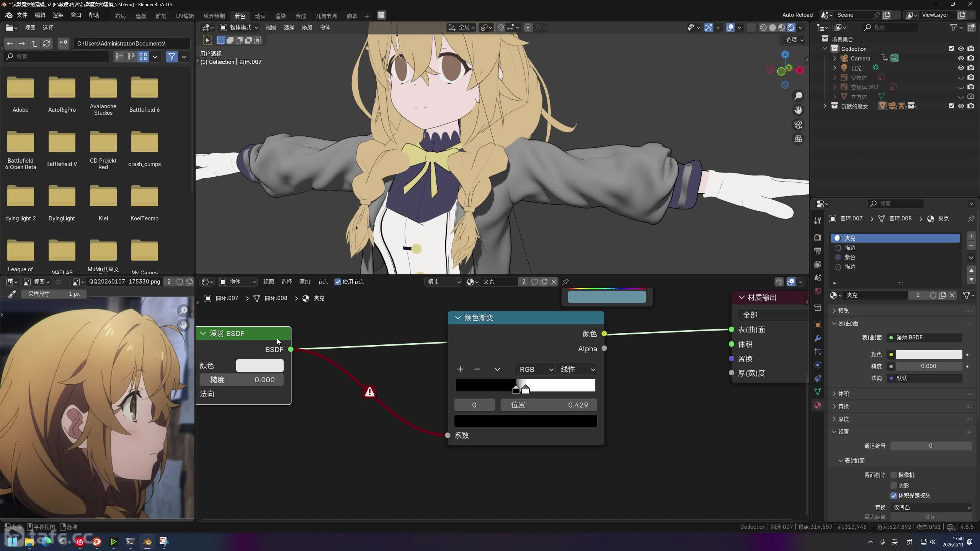The height and width of the screenshot is (551, 980).
Task: Open the RGB color mode dropdown
Action: (536, 369)
